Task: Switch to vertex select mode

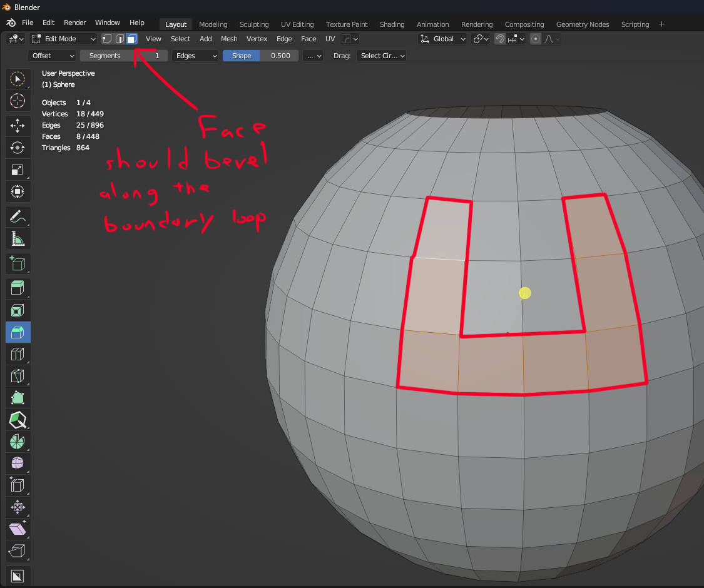Action: tap(107, 39)
